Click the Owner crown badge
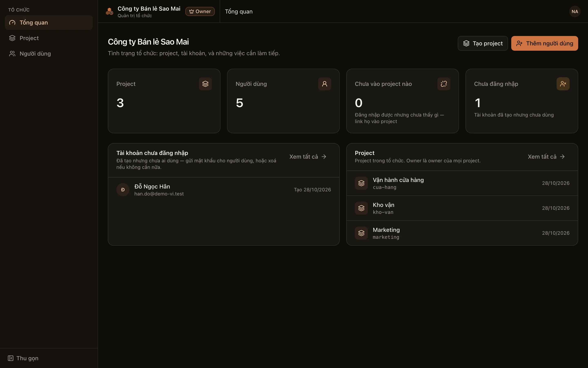 click(200, 11)
